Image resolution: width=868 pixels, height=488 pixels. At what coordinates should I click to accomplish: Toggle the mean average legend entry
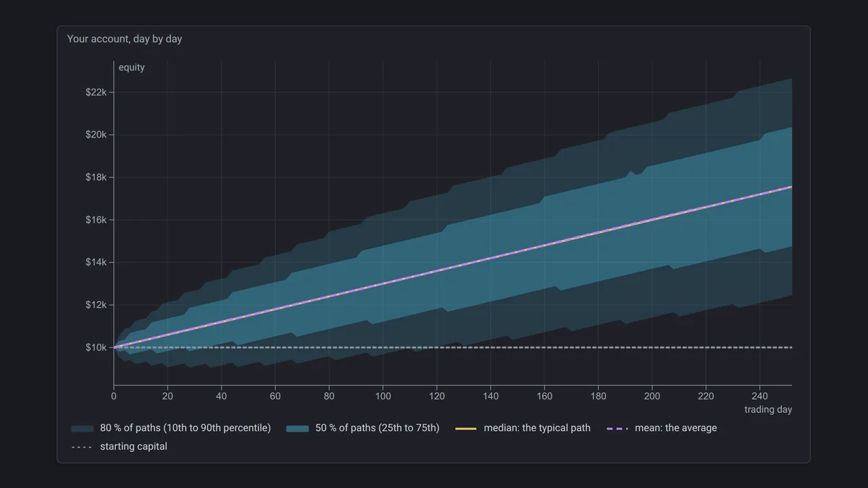click(661, 428)
